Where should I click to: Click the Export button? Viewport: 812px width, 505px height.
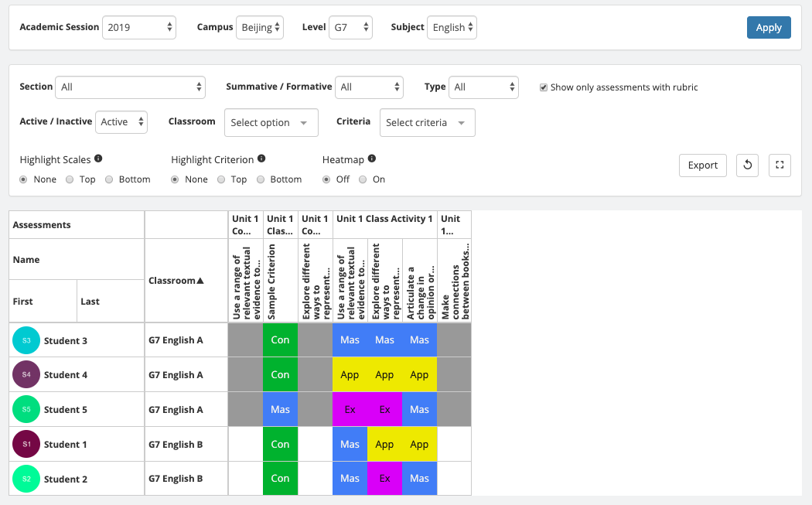tap(702, 165)
